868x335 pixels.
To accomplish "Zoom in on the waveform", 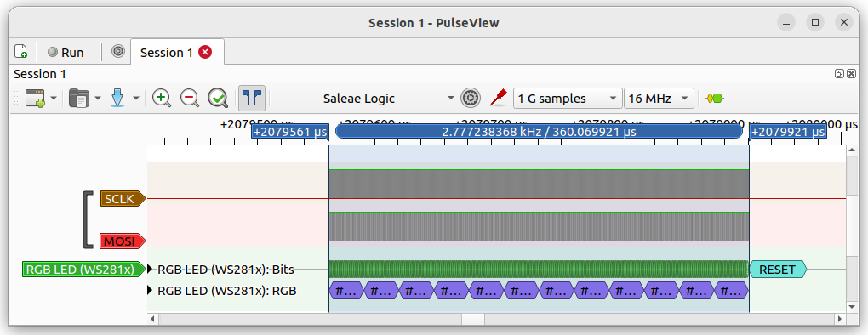I will [x=161, y=99].
